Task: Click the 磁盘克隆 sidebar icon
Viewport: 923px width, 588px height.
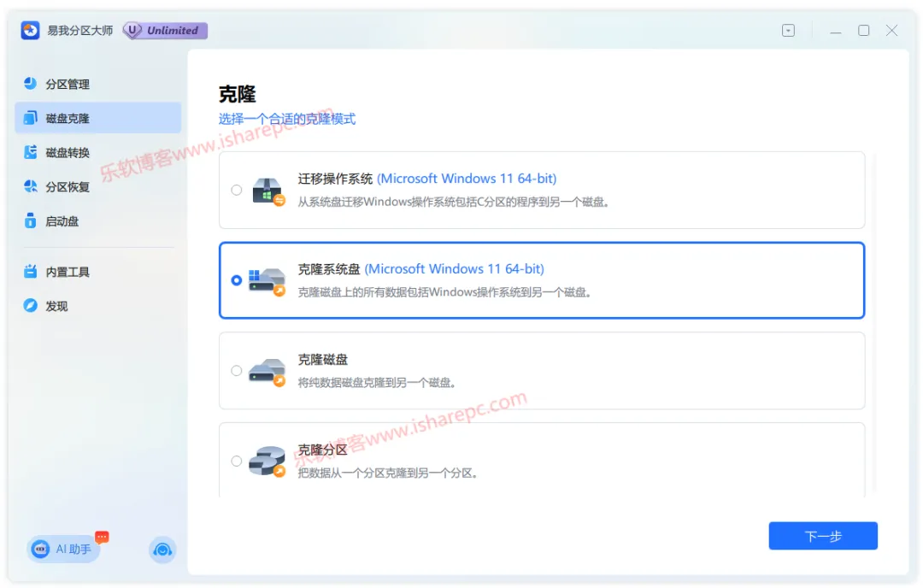Action: click(30, 118)
